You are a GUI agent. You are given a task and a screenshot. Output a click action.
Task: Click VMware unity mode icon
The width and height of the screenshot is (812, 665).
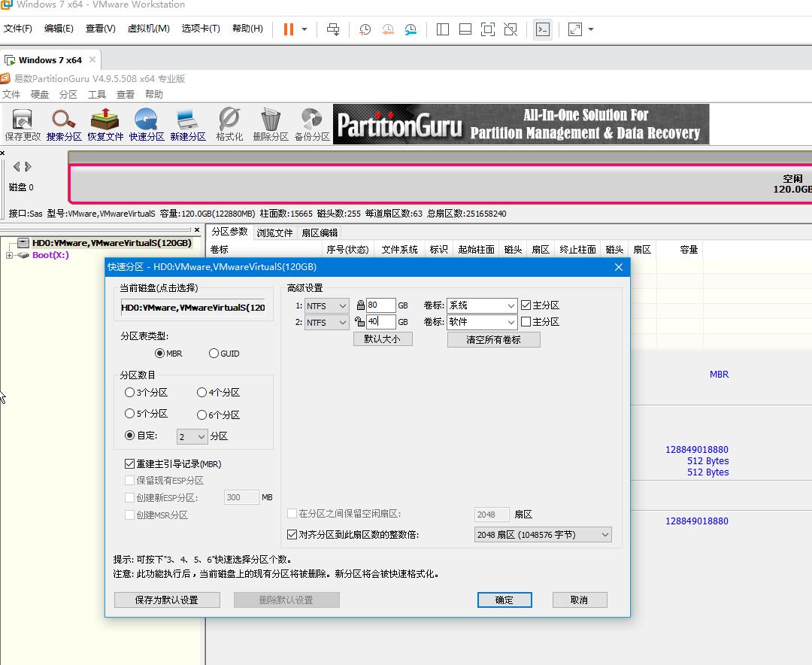tap(511, 29)
